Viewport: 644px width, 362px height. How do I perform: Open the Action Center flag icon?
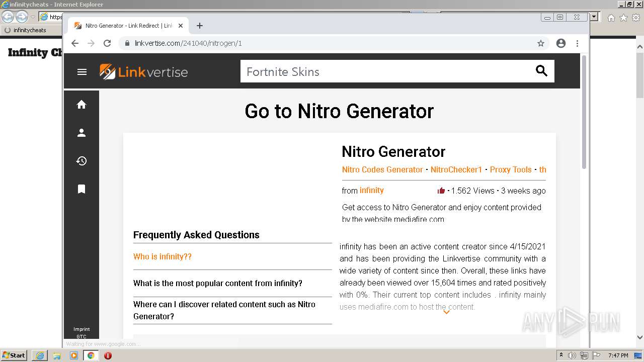[596, 355]
